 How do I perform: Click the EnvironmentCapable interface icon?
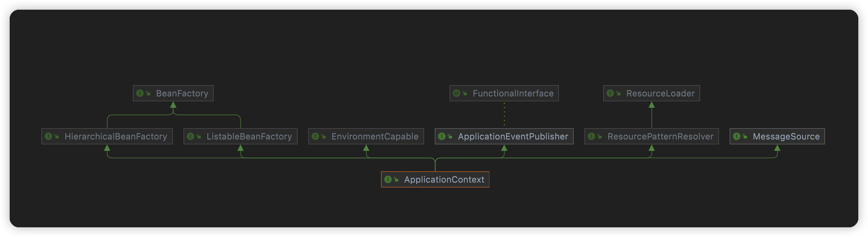click(x=315, y=136)
